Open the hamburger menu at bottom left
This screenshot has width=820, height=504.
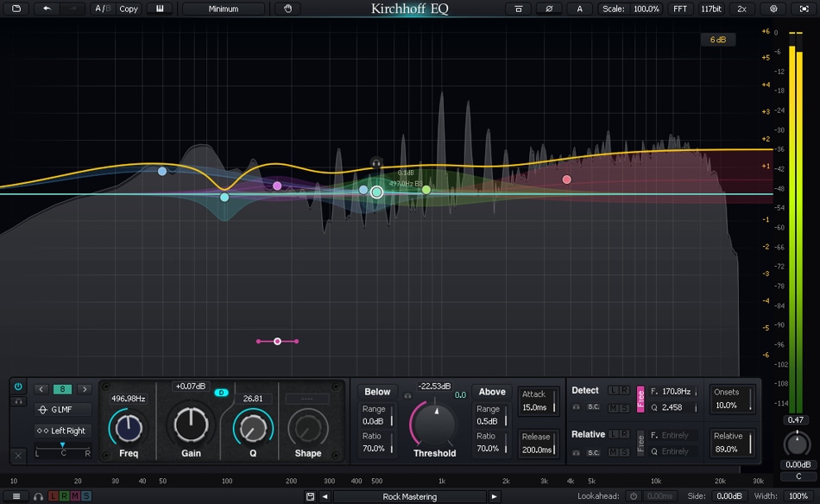coord(16,496)
